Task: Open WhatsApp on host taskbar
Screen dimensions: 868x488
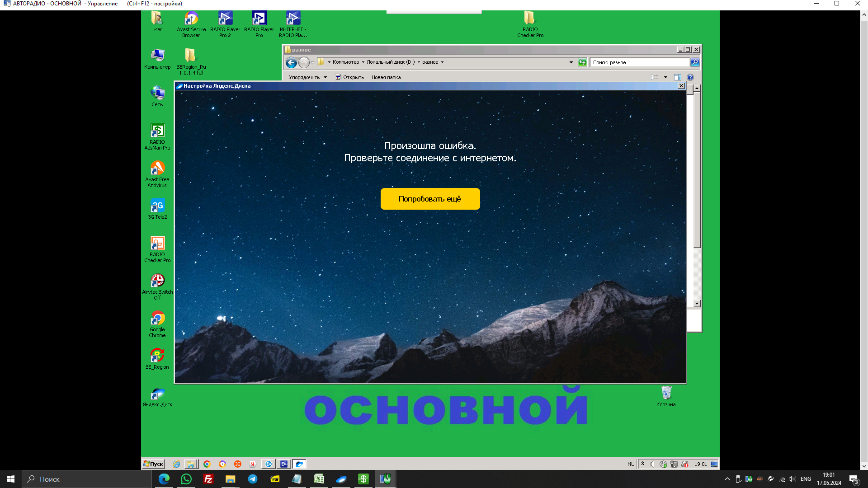Action: pos(186,479)
